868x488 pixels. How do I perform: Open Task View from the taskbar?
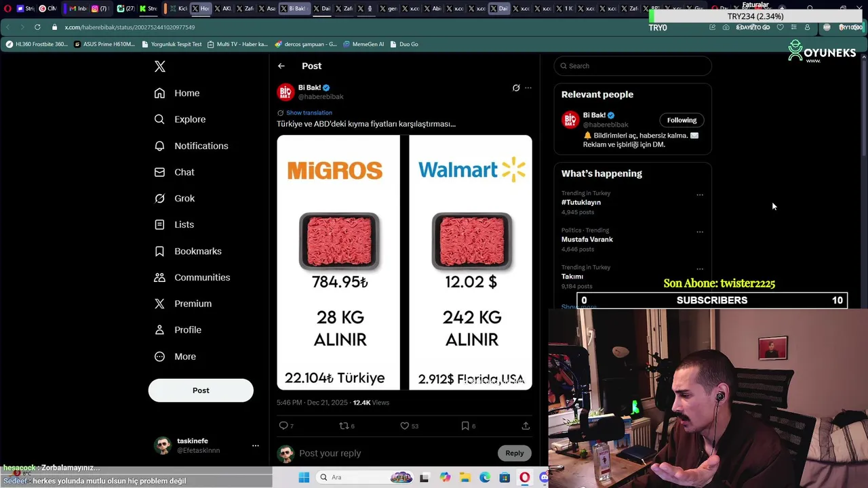425,477
